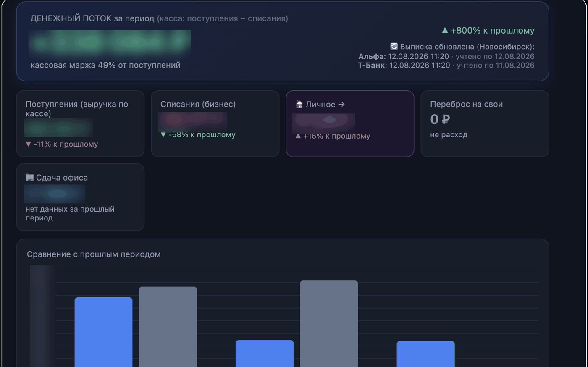Click the shorter gray bar in the chart
This screenshot has height=367, width=588.
pyautogui.click(x=168, y=327)
